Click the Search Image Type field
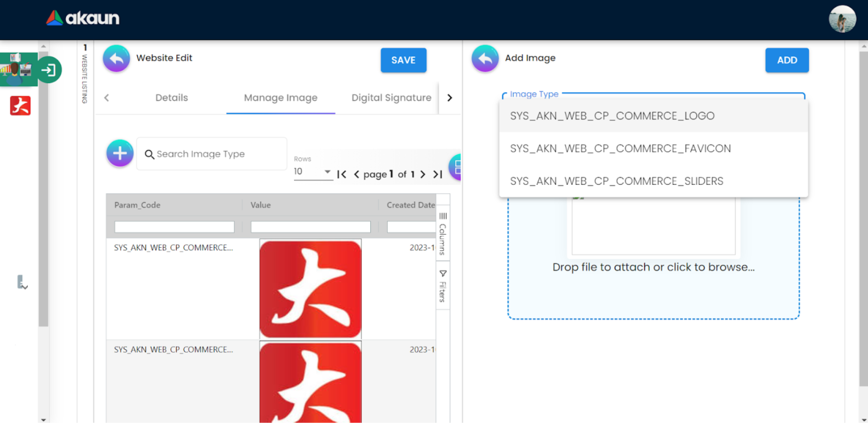Screen dimensions: 868x423 click(217, 154)
